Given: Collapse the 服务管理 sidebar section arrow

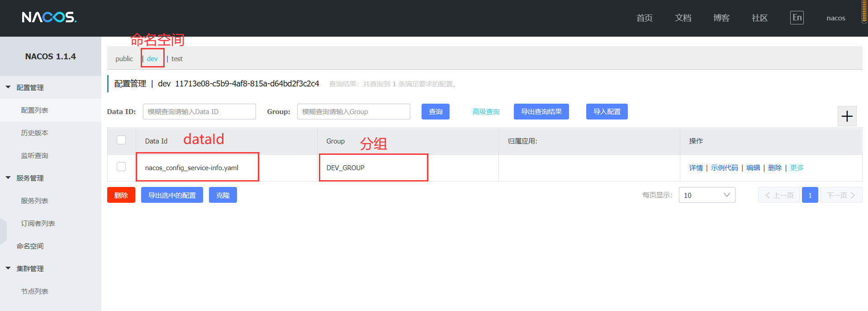Looking at the screenshot, I should click(8, 177).
